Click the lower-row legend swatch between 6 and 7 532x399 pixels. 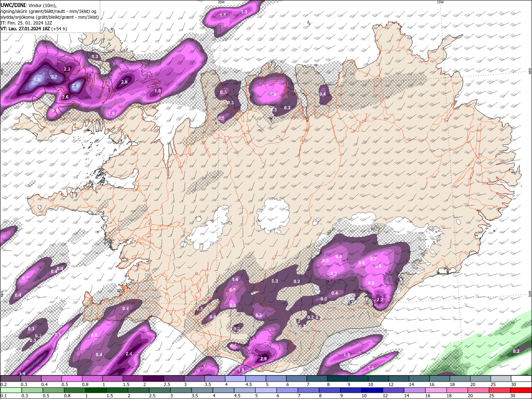tap(286, 390)
